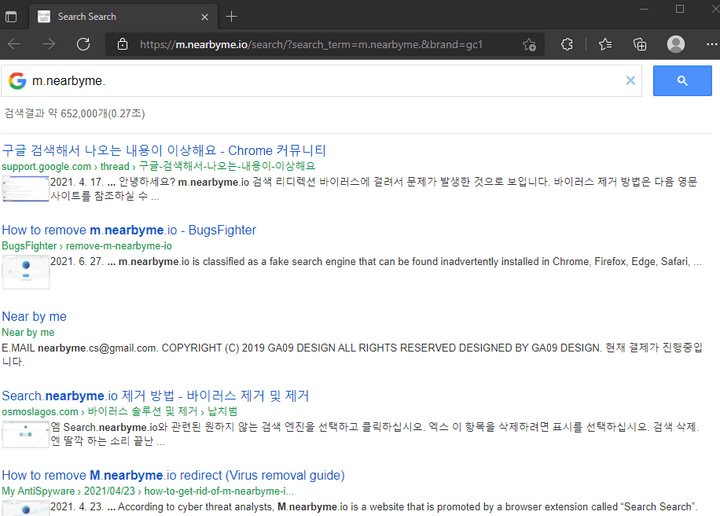Open Search.nearbyme.io 제거 방법 result link
The width and height of the screenshot is (720, 516).
tap(155, 396)
